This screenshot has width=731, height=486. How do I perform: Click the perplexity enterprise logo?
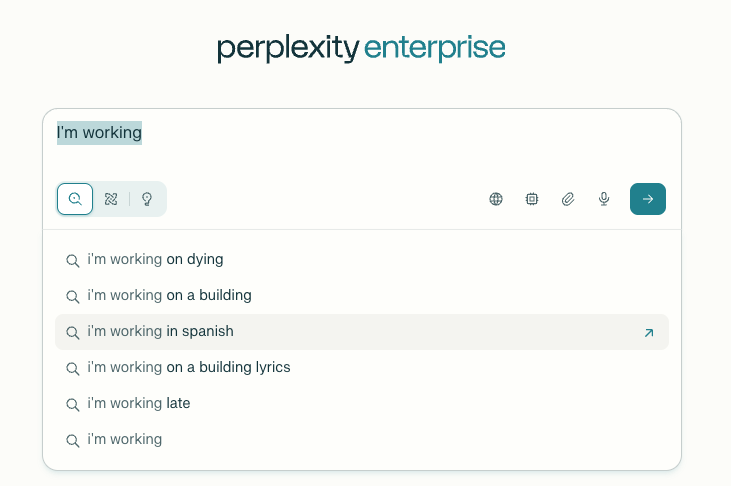[x=361, y=48]
